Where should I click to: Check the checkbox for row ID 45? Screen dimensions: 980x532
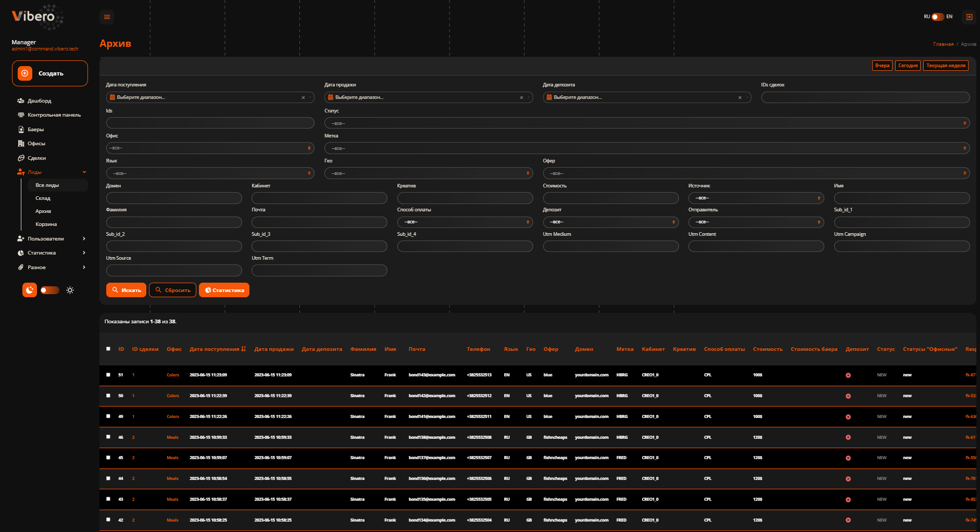coord(108,458)
